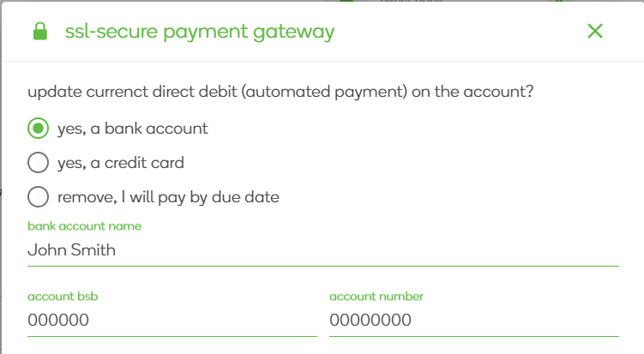Screen dimensions: 644x354
Task: Place cursor in the '00000000' account value
Action: click(370, 321)
